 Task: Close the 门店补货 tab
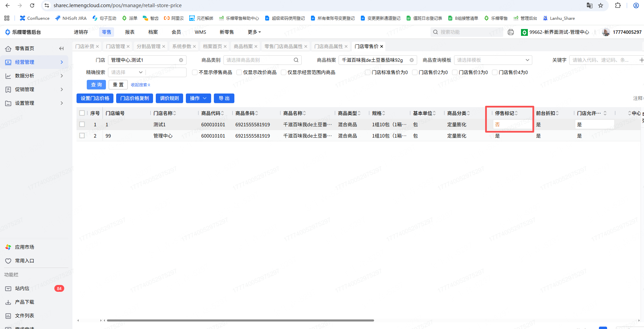click(97, 46)
